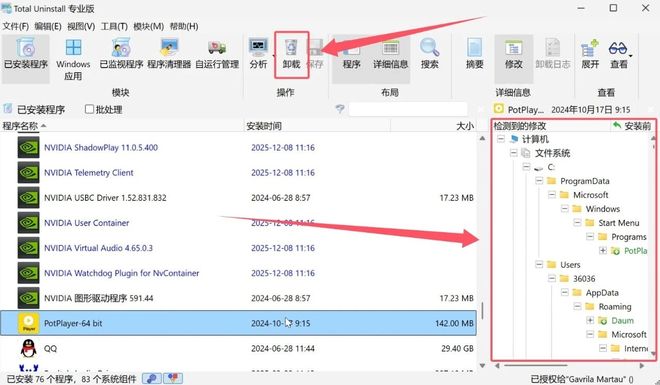Click the second status bar toggle icon
This screenshot has width=660, height=385.
point(173,378)
